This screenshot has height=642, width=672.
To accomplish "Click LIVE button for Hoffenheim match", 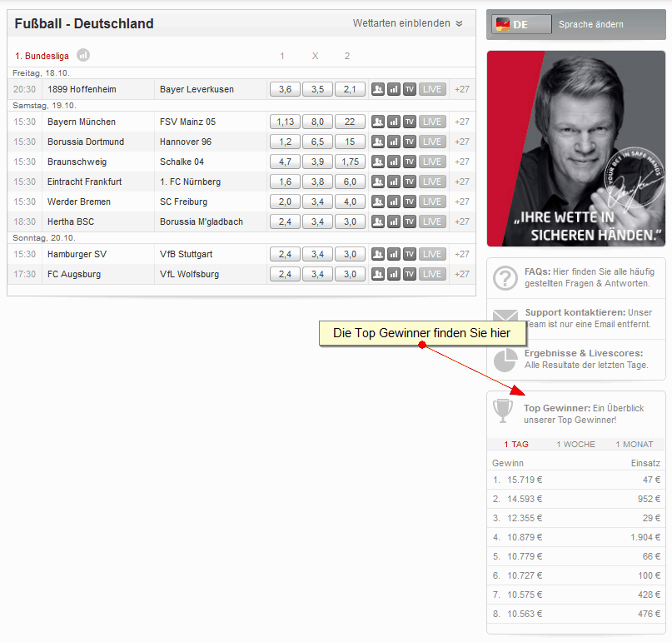I will tap(432, 89).
